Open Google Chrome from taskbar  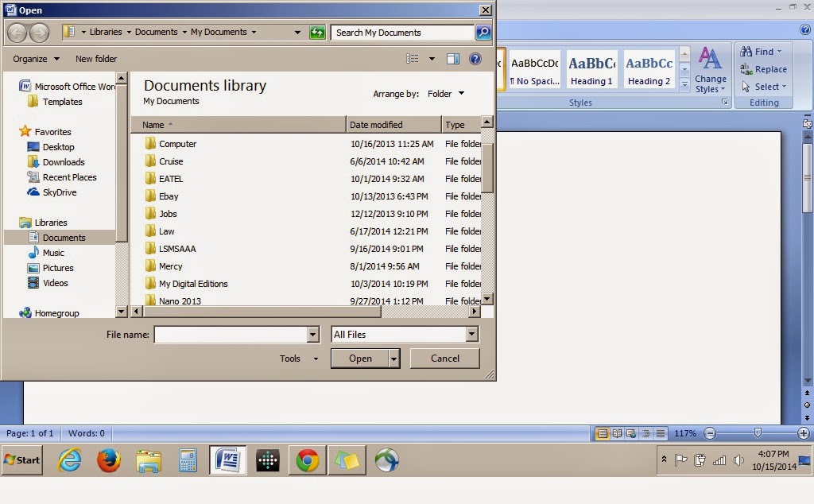coord(308,460)
